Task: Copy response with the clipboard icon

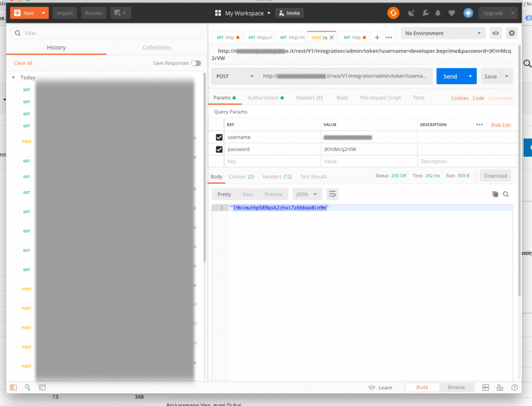Action: click(x=495, y=194)
